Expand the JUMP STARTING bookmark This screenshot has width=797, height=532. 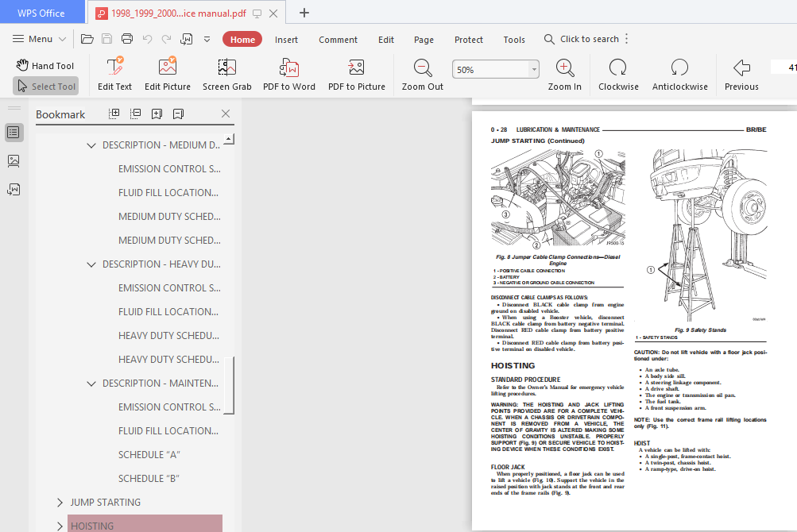coord(60,503)
